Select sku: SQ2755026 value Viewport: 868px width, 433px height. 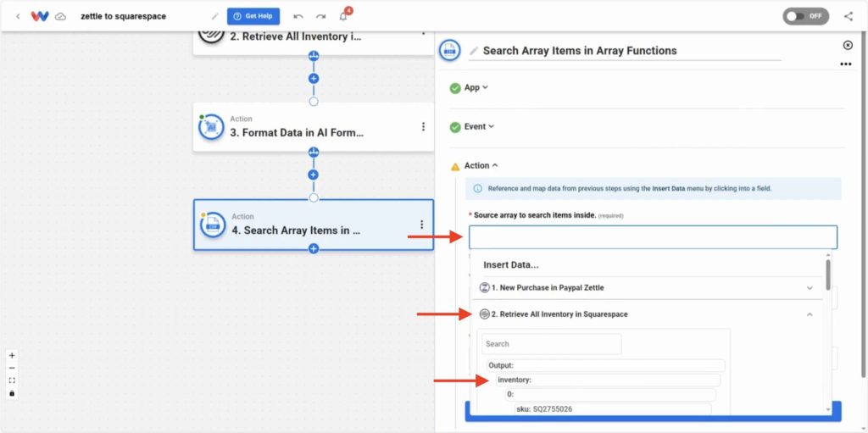coord(613,409)
